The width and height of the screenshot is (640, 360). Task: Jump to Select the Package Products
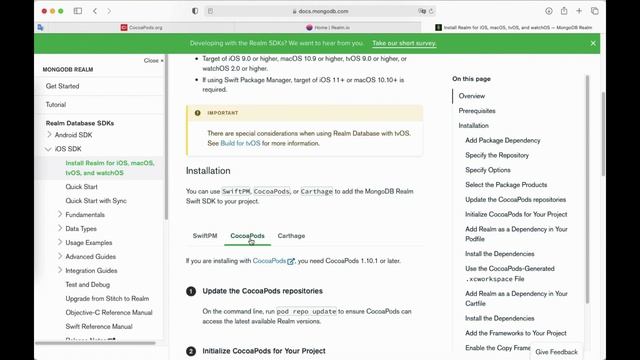[x=506, y=184]
